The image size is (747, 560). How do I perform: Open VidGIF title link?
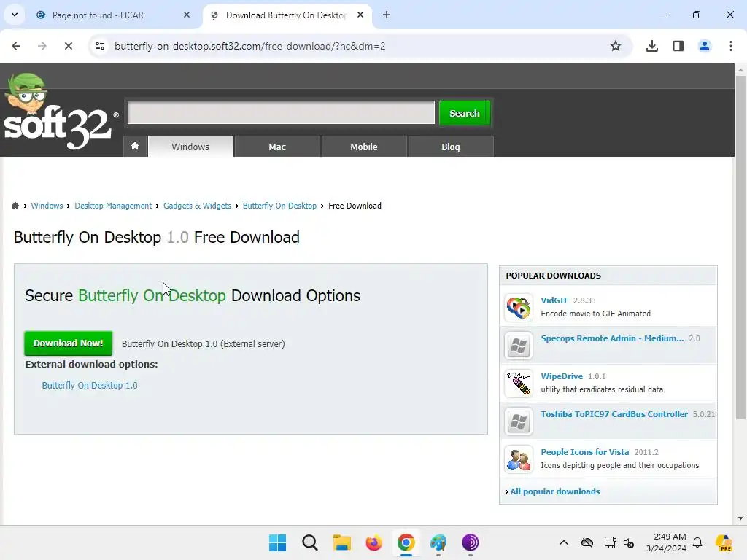[x=554, y=300]
